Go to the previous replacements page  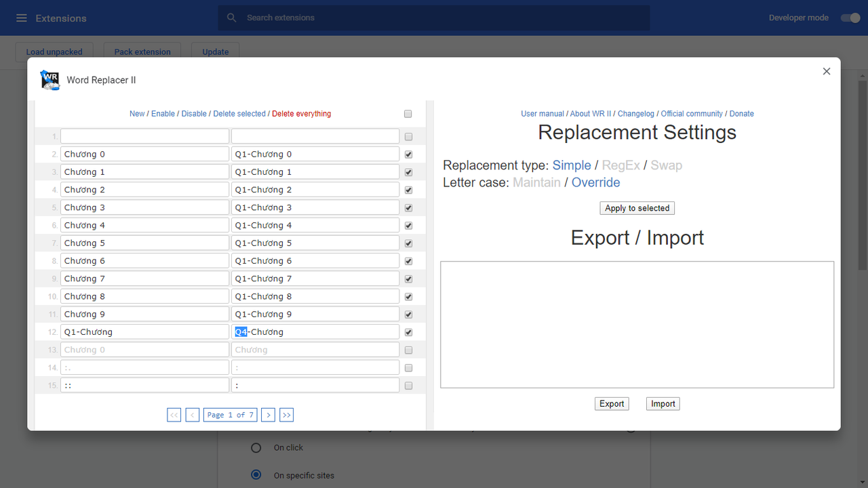click(193, 415)
